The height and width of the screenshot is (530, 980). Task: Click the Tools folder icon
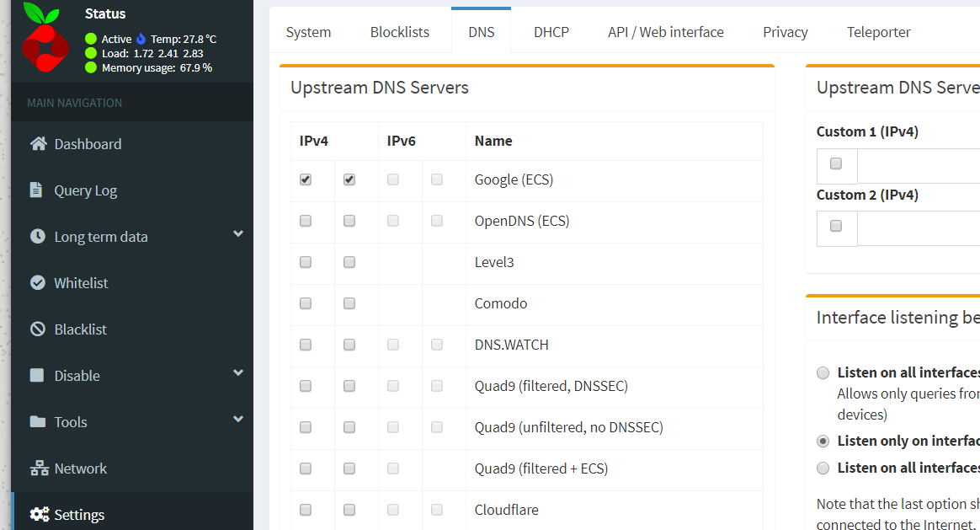[x=38, y=422]
